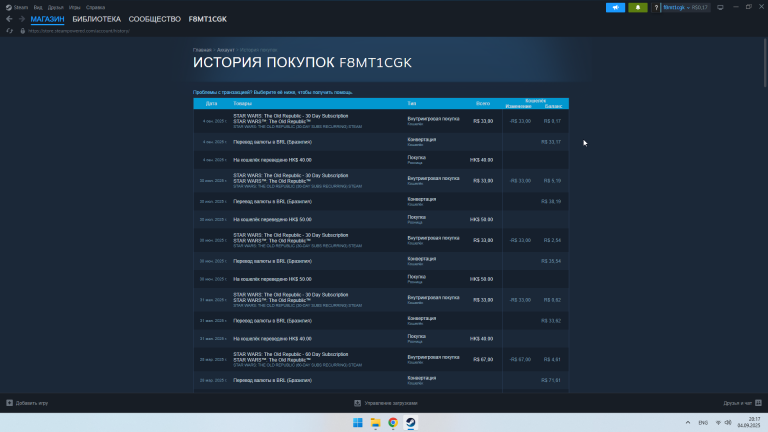Click the Товары column header

242,103
